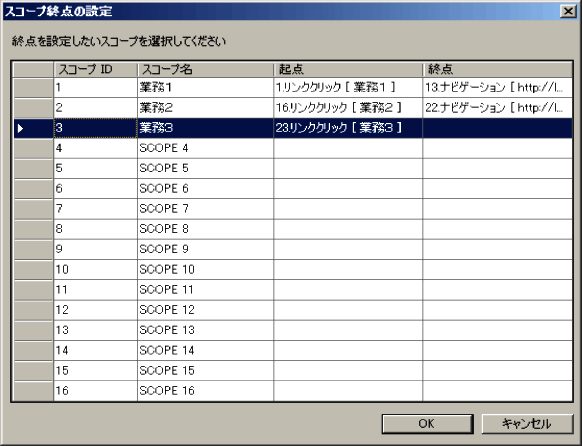The height and width of the screenshot is (446, 582).
Task: Click the scope ID cell showing 4
Action: (96, 148)
